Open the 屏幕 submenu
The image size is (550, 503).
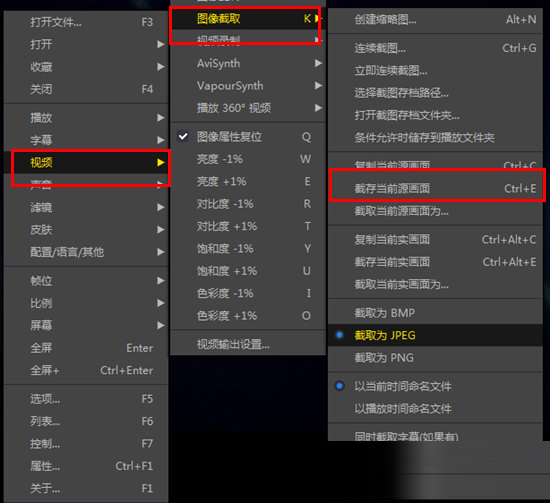pos(86,325)
